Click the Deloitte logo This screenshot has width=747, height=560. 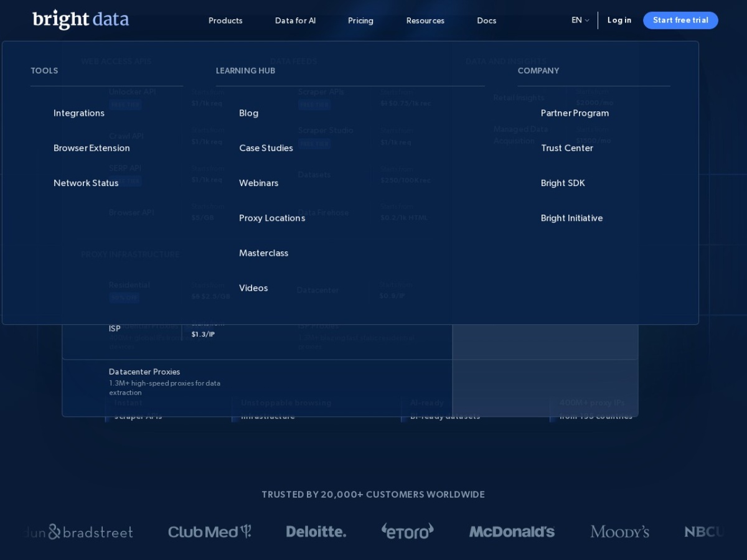316,532
